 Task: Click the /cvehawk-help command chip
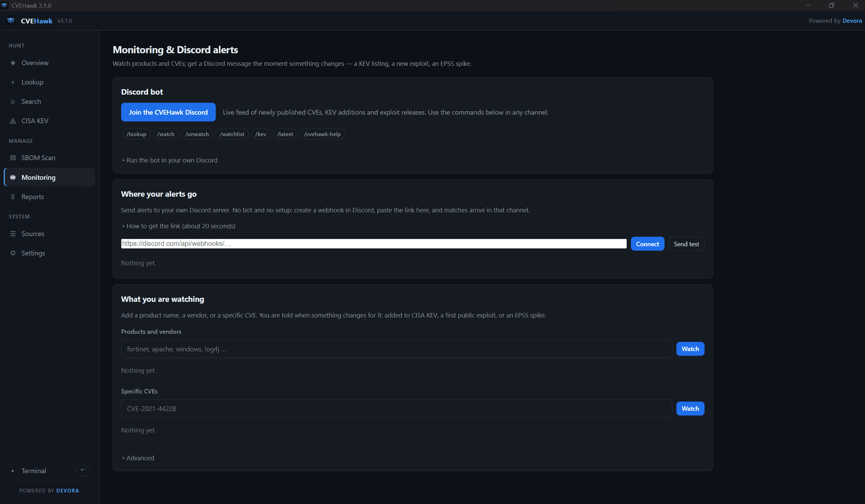[322, 134]
